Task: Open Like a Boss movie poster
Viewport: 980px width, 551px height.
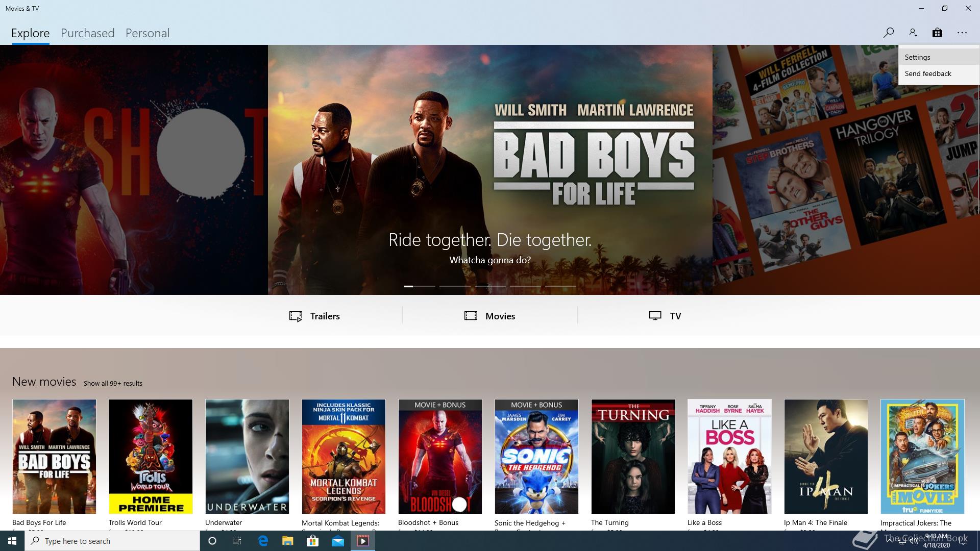Action: click(729, 457)
